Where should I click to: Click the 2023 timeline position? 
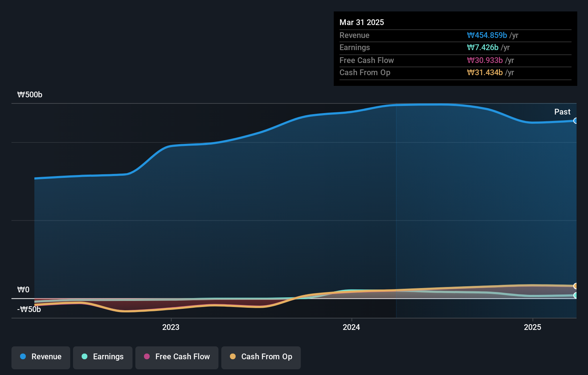coord(171,327)
